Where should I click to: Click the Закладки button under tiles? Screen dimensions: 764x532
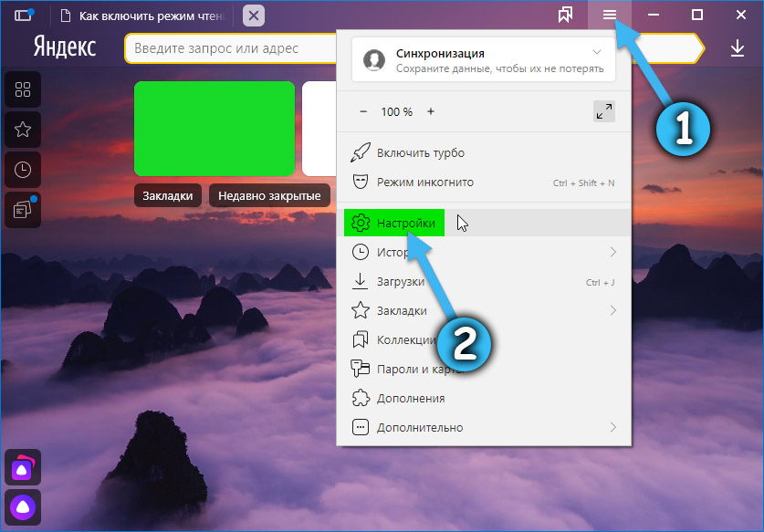168,195
